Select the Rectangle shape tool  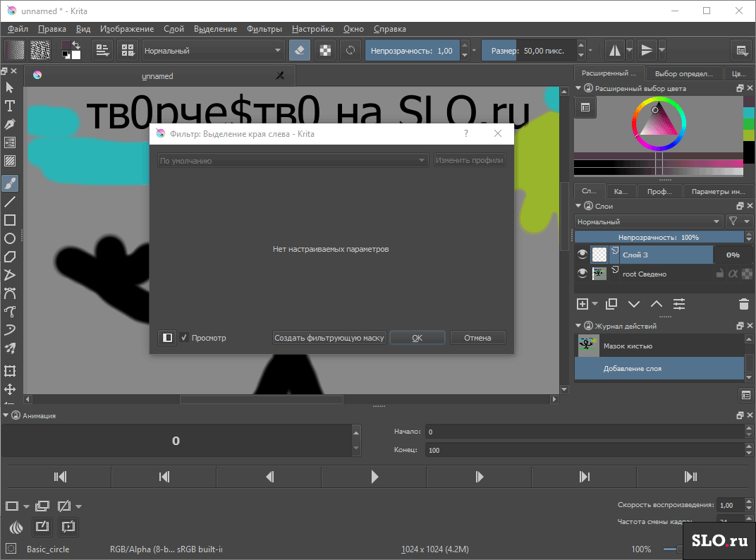tap(10, 220)
